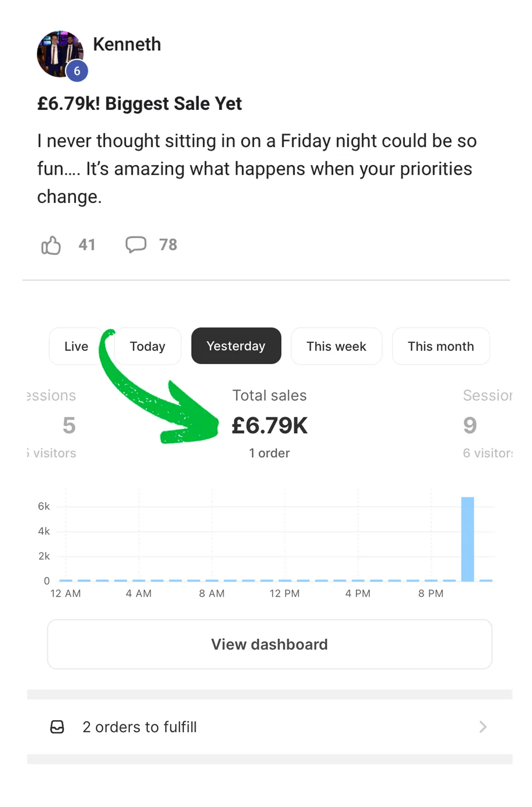This screenshot has height=807, width=532.
Task: Click the orders inbox tray icon
Action: coord(58,727)
